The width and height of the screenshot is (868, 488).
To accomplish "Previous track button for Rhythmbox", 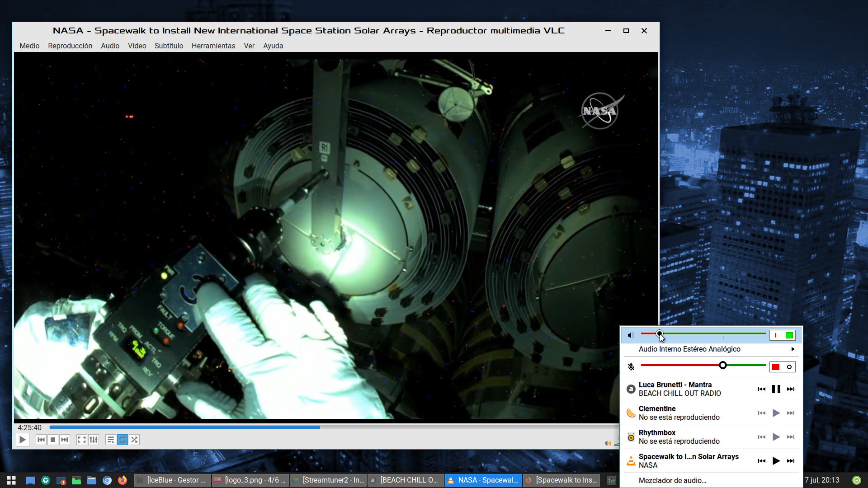I will click(x=762, y=437).
